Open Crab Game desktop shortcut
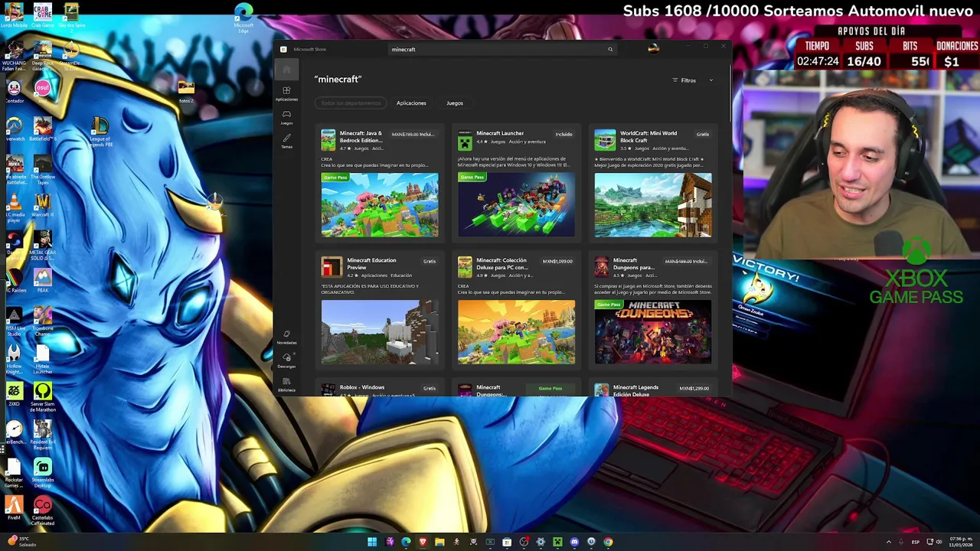The image size is (980, 551). 43,15
